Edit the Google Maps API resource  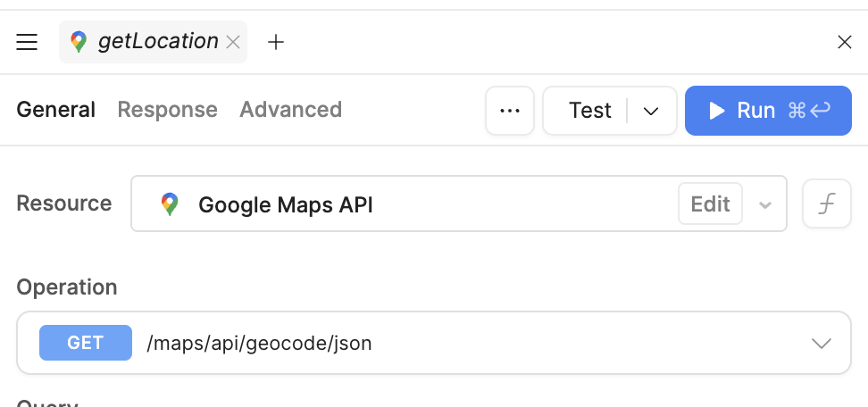point(710,204)
